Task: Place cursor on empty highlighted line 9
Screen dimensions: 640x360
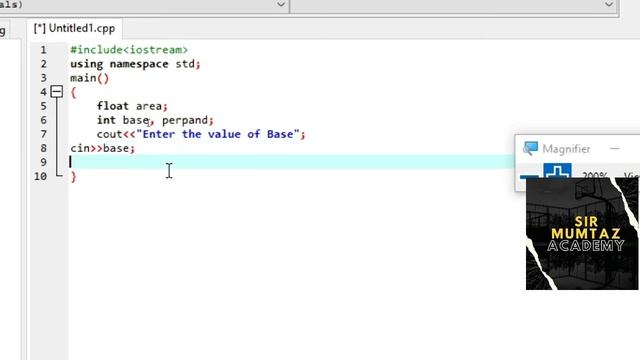Action: coord(291,162)
